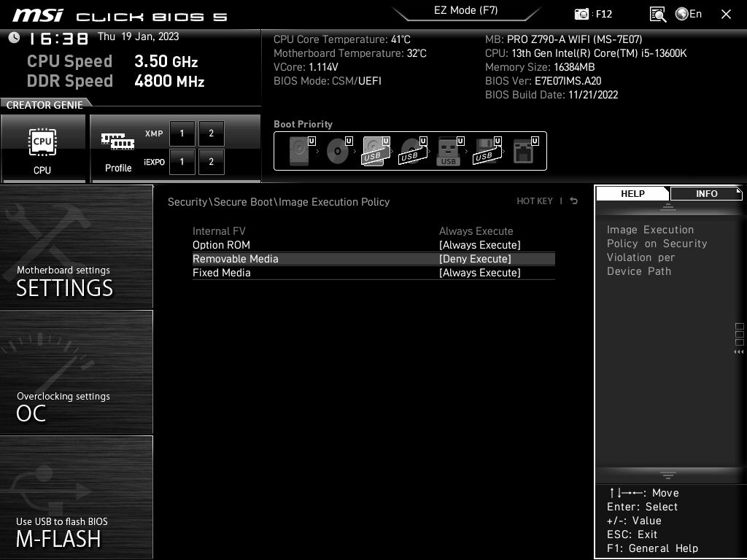This screenshot has height=560, width=747.
Task: Select the CD/DVD boot device icon
Action: [336, 150]
